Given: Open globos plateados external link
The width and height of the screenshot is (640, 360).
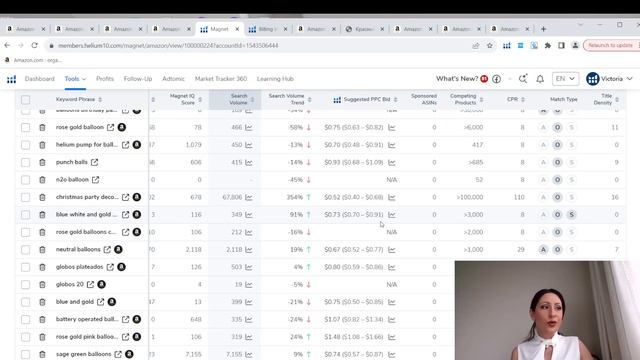Looking at the screenshot, I should click(x=110, y=267).
